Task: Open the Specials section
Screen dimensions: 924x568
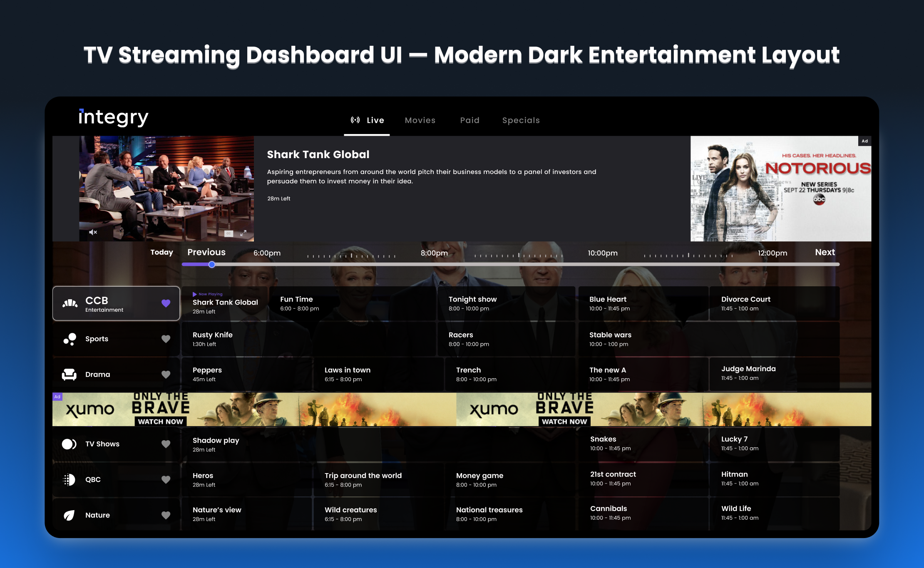Action: 521,120
